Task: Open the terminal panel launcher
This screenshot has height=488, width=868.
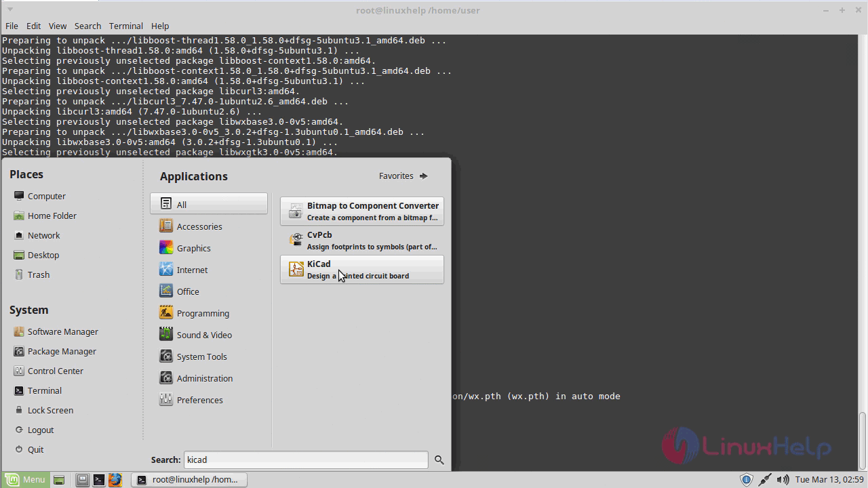Action: [99, 480]
